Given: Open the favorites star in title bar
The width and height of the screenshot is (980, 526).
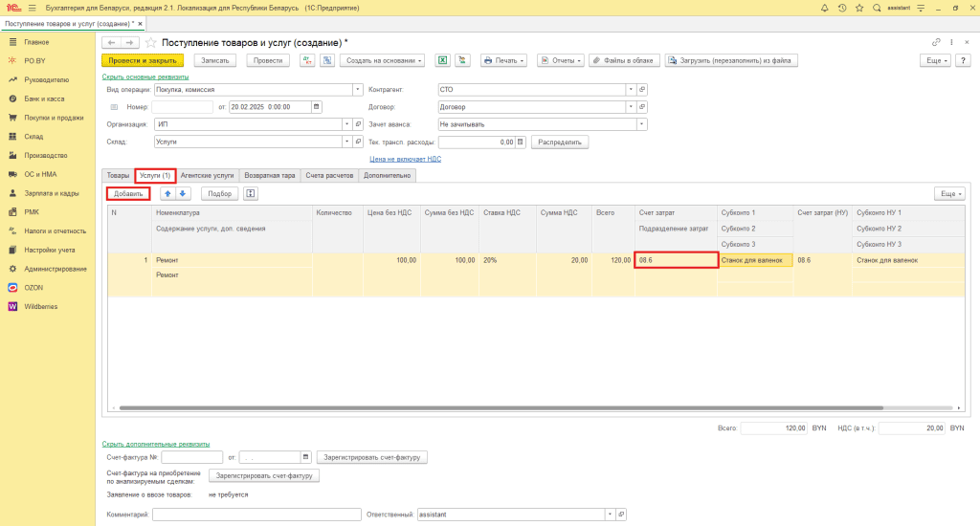Looking at the screenshot, I should [859, 8].
